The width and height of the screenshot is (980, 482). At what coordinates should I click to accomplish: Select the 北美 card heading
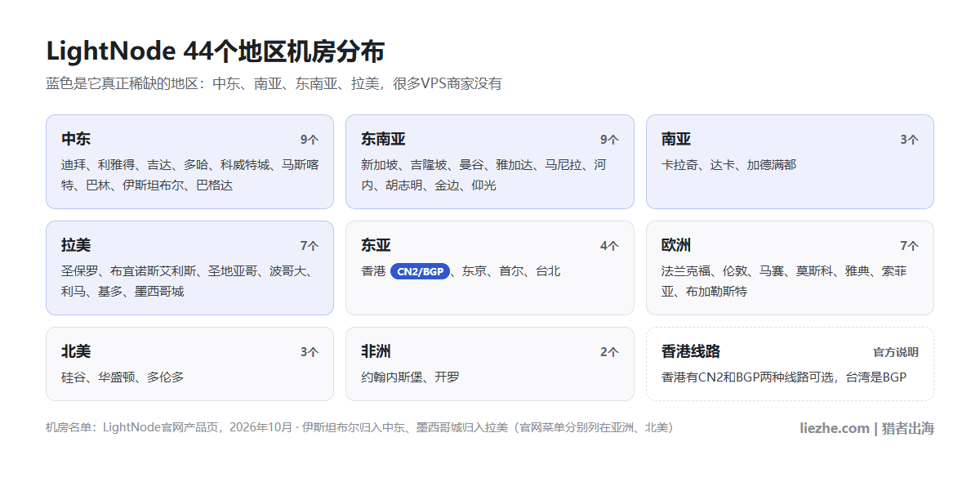(76, 352)
